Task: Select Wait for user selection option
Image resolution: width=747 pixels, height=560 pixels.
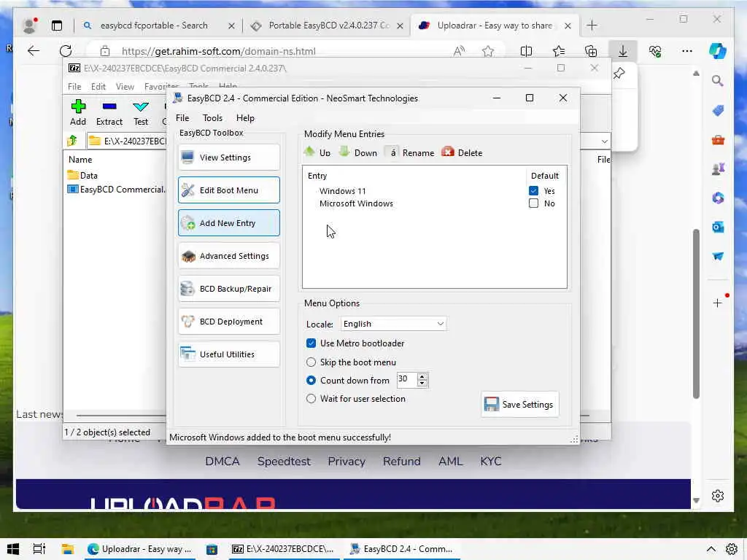Action: [311, 399]
